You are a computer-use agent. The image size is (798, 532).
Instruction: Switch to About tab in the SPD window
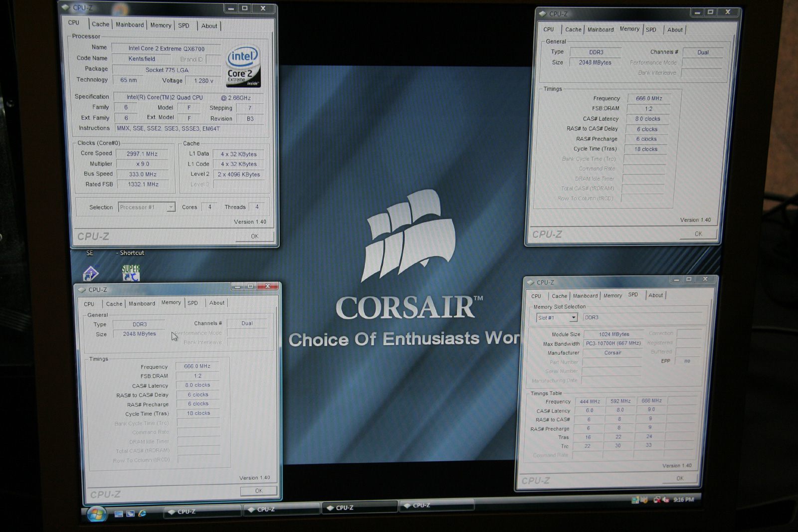[x=655, y=295]
